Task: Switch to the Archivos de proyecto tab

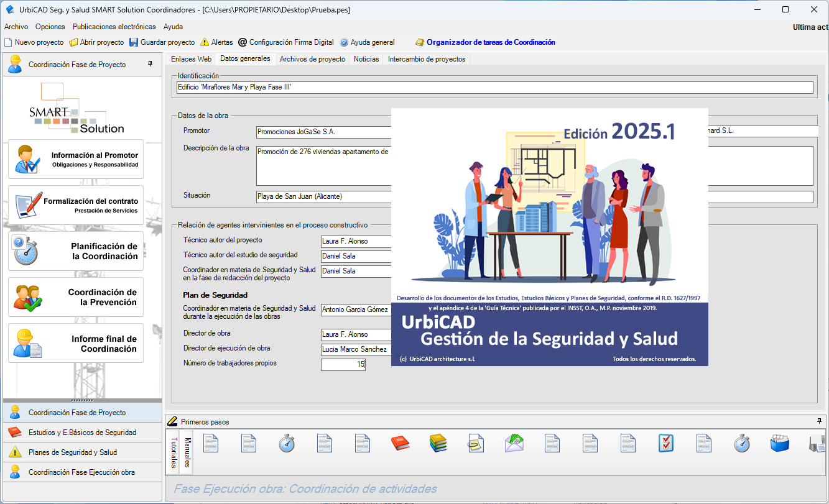Action: click(x=312, y=59)
